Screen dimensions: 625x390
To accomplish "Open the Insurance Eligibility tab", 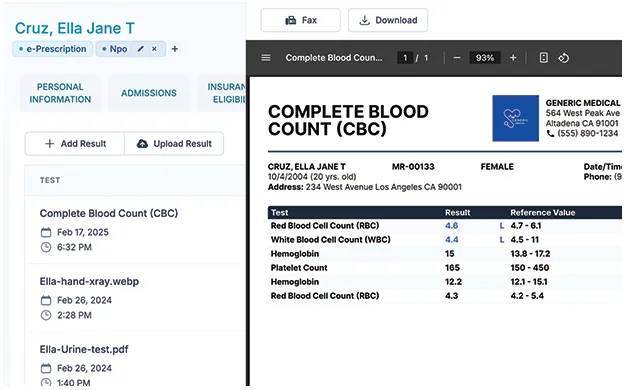I will pyautogui.click(x=222, y=93).
